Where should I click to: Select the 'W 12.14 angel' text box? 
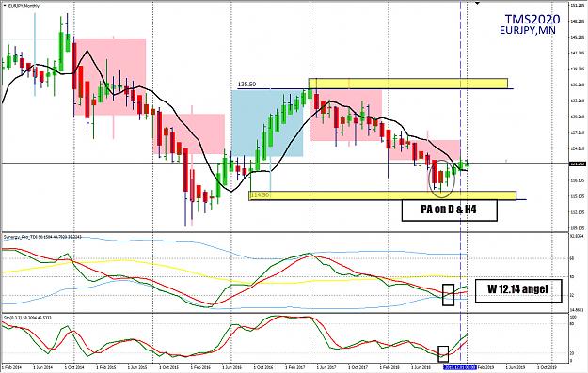(x=518, y=290)
